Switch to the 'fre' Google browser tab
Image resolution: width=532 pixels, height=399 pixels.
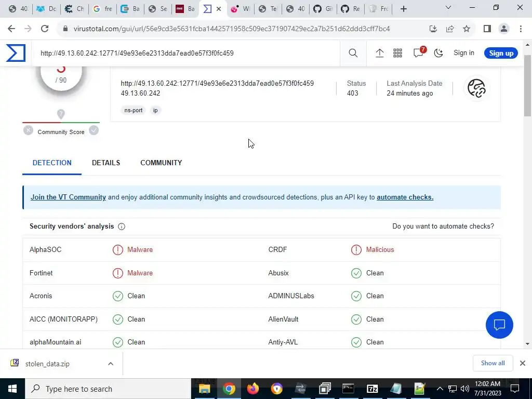point(102,9)
